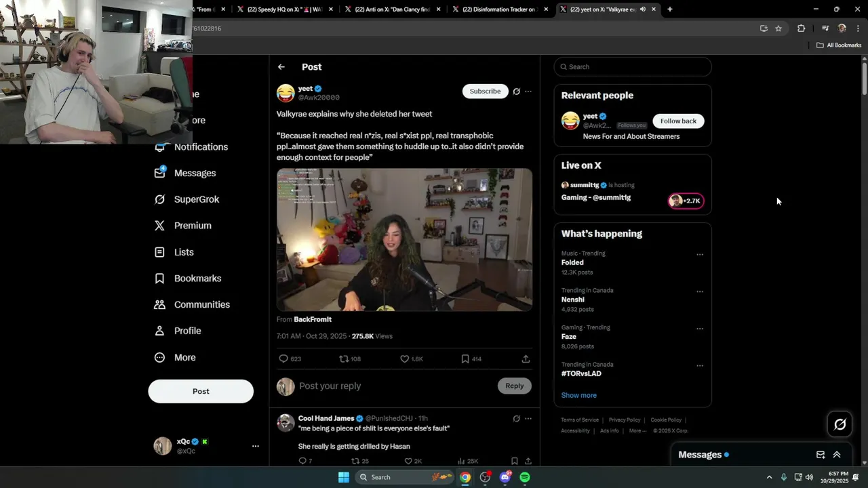Open Grok icon on yeet's post
The width and height of the screenshot is (868, 488).
point(516,91)
